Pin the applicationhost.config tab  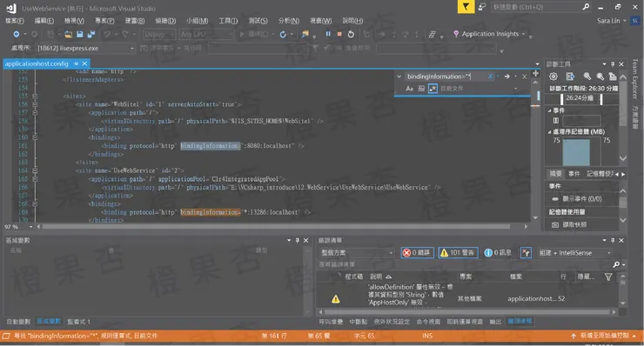[76, 63]
